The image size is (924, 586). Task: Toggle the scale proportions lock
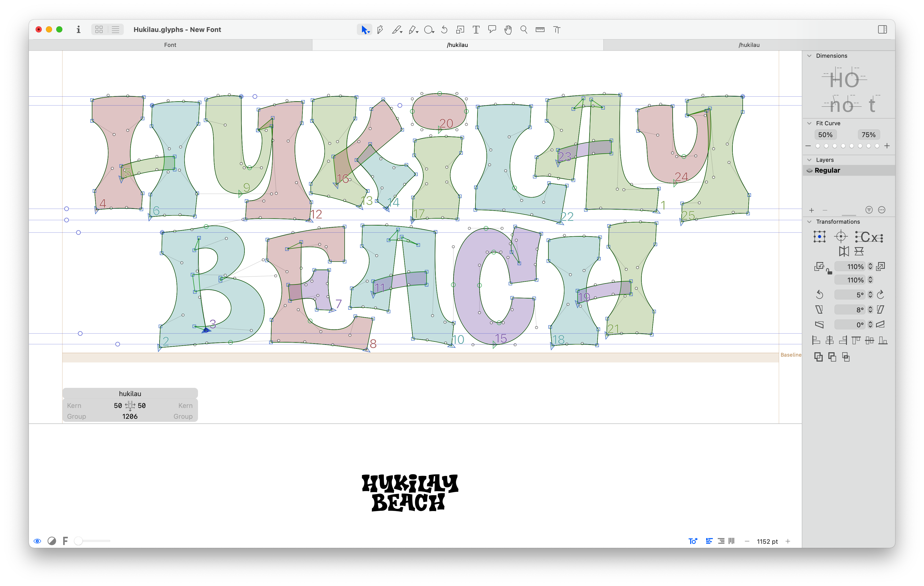[829, 272]
